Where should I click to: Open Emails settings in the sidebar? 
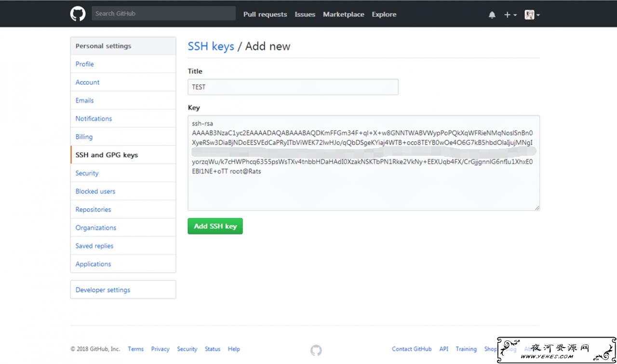coord(123,101)
